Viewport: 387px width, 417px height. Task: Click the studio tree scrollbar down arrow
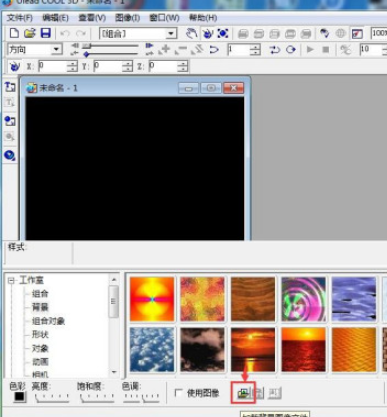click(x=114, y=372)
